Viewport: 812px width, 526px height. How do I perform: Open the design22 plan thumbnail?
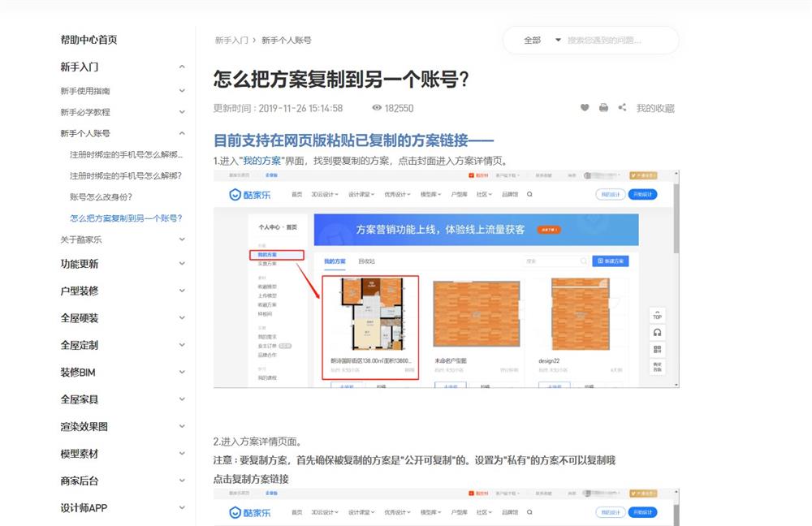coord(580,314)
